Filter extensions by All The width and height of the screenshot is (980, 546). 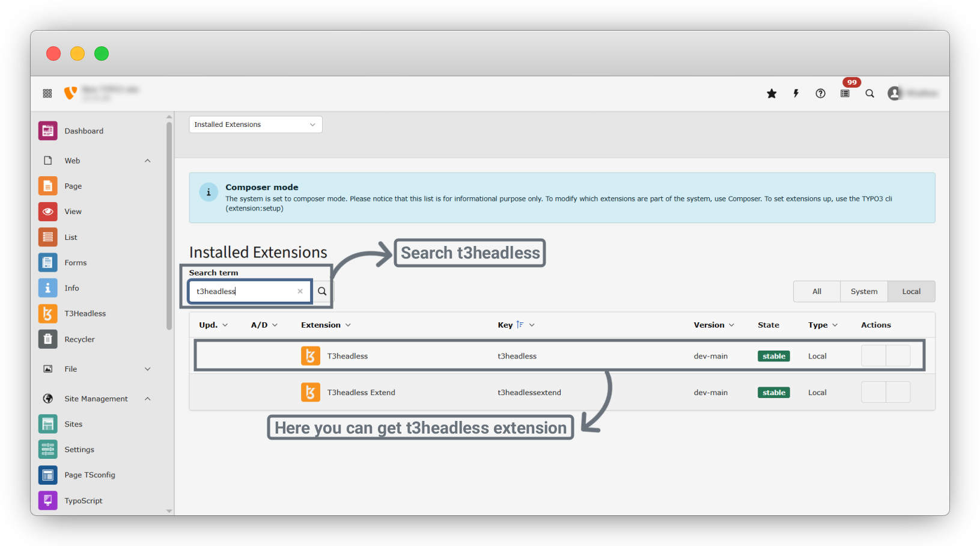(817, 291)
